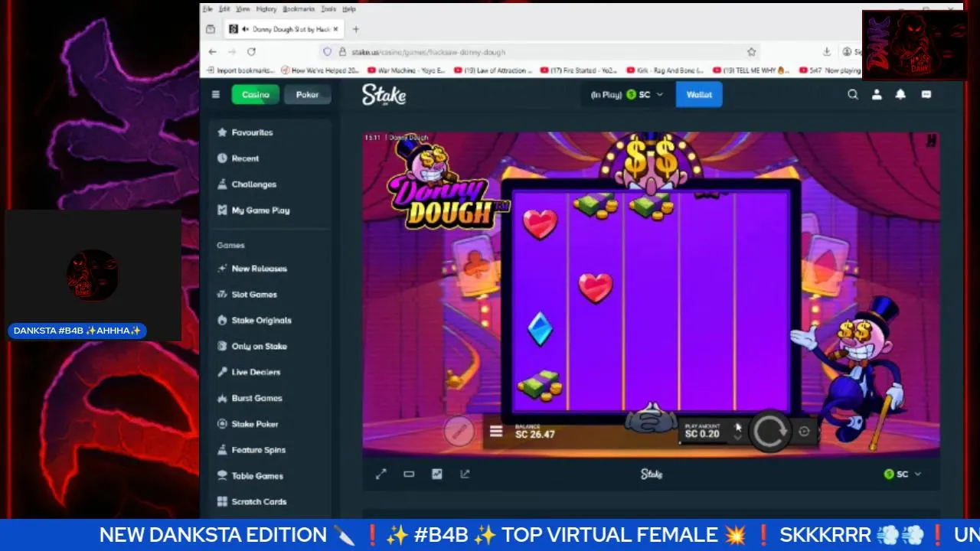
Task: Expand the SC currency dropdown below game
Action: [x=903, y=474]
